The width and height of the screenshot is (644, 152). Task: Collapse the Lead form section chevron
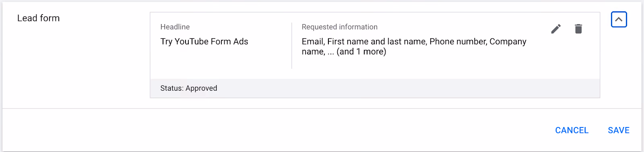coord(619,19)
